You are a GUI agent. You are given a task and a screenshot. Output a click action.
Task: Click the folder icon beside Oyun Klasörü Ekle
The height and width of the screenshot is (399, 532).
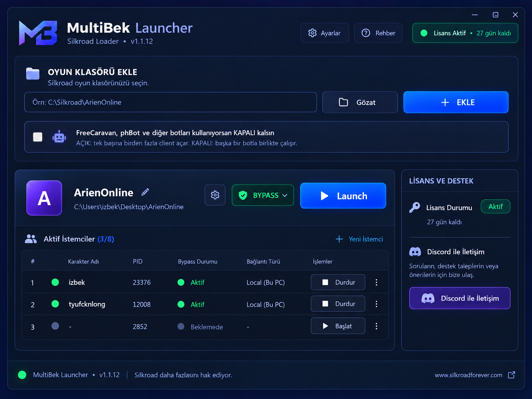tap(33, 73)
